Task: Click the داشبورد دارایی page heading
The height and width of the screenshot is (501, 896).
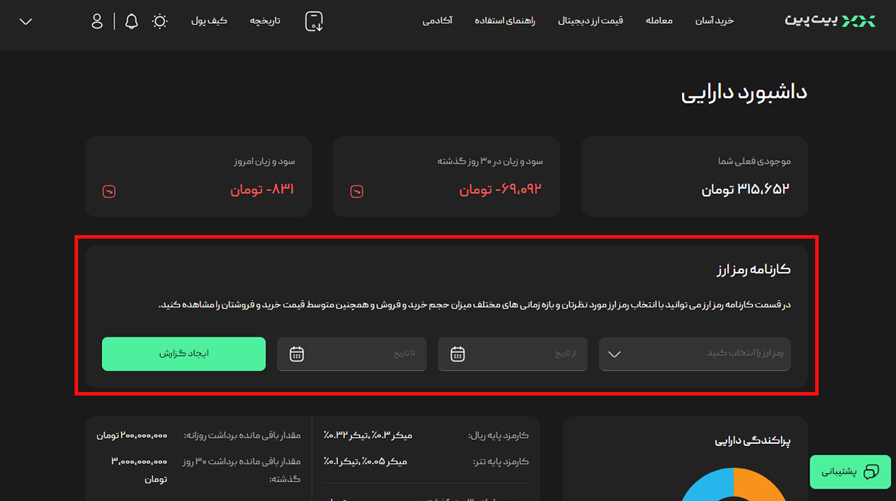Action: [743, 93]
